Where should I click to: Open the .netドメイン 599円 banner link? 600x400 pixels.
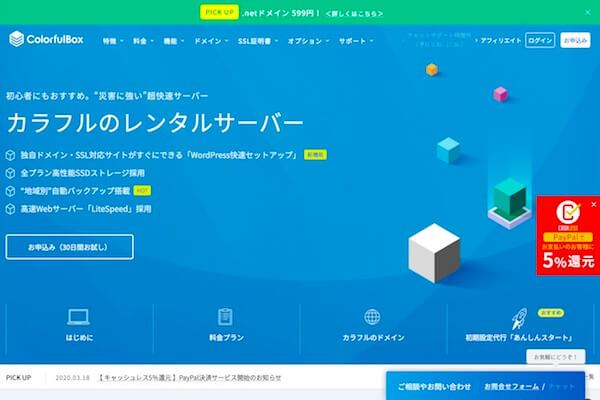(x=281, y=13)
